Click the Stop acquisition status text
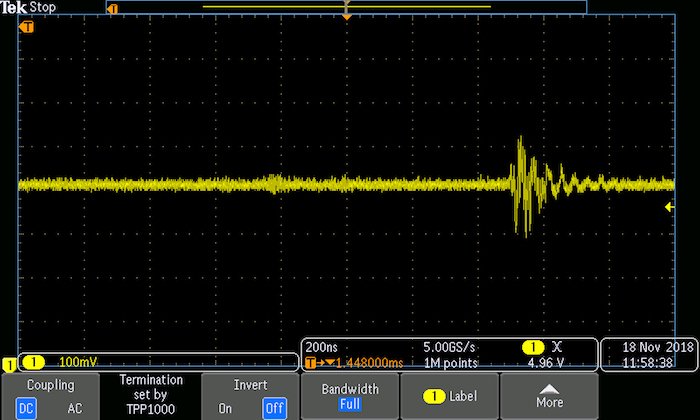Screen dimensions: 700x420 point(43,7)
